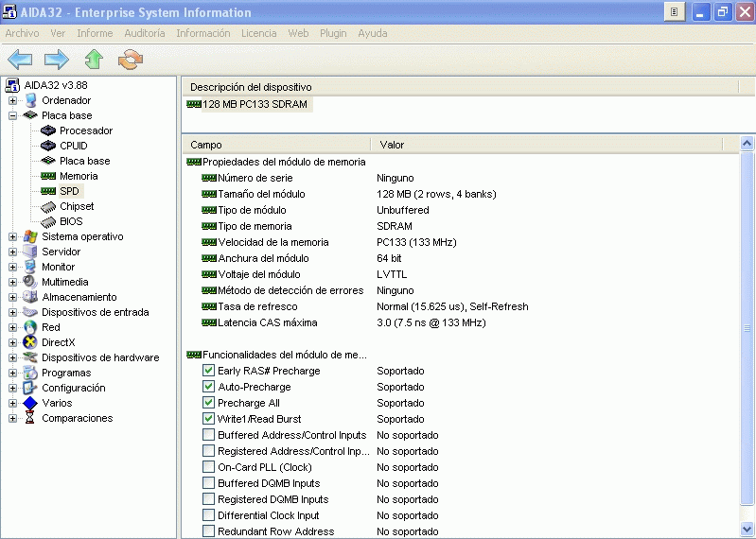Image resolution: width=756 pixels, height=539 pixels.
Task: Toggle the Buffered Address/Control Inputs checkbox
Action: click(208, 435)
